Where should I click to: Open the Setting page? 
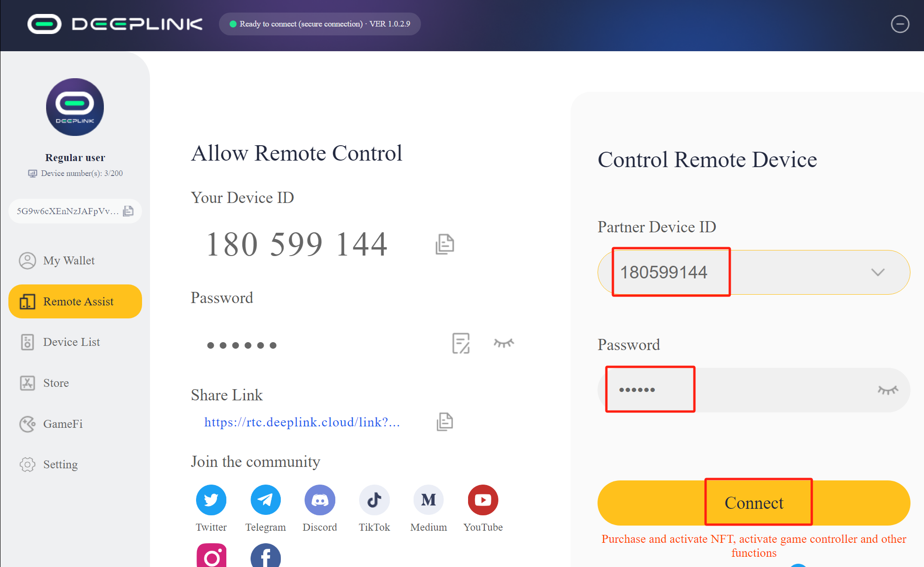75,465
